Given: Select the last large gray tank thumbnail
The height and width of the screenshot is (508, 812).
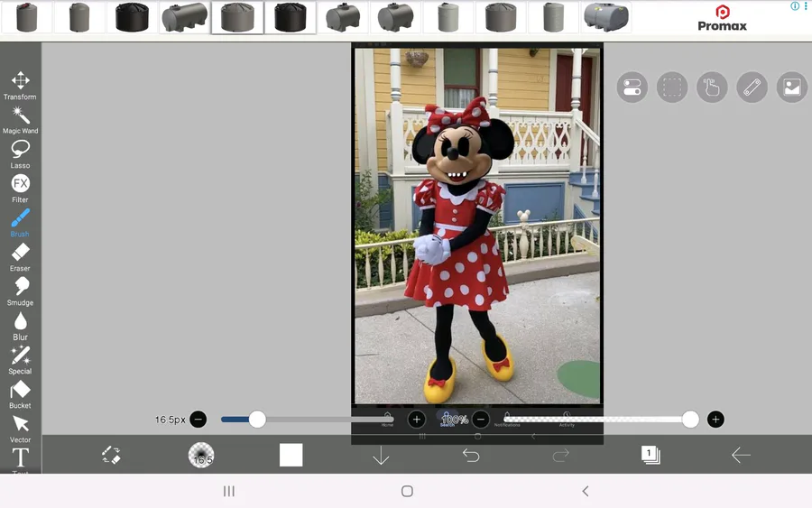Looking at the screenshot, I should 606,17.
